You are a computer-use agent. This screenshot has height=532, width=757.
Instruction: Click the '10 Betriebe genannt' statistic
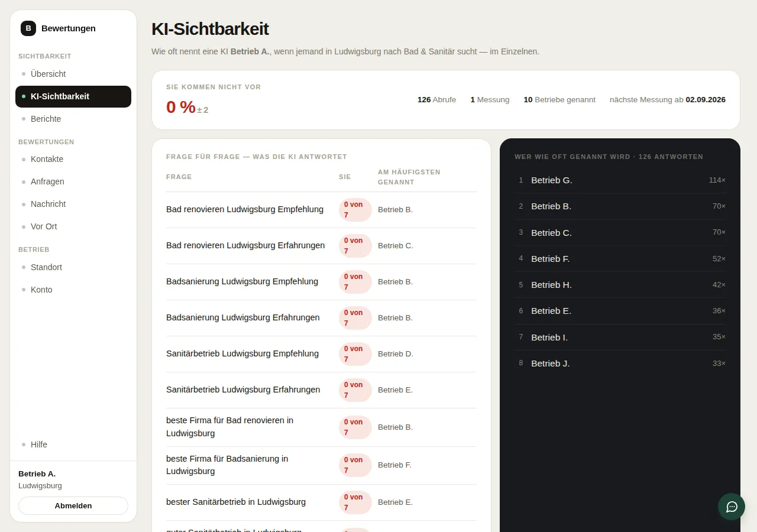tap(559, 100)
